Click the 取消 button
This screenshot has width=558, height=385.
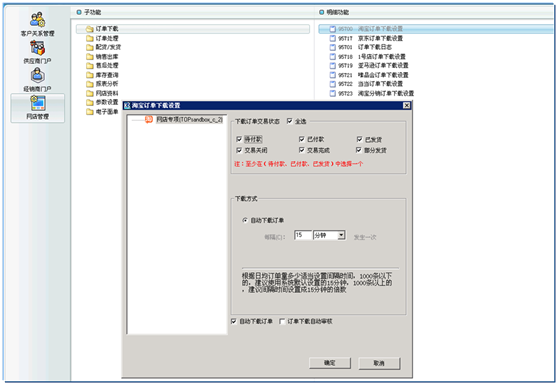pos(379,363)
